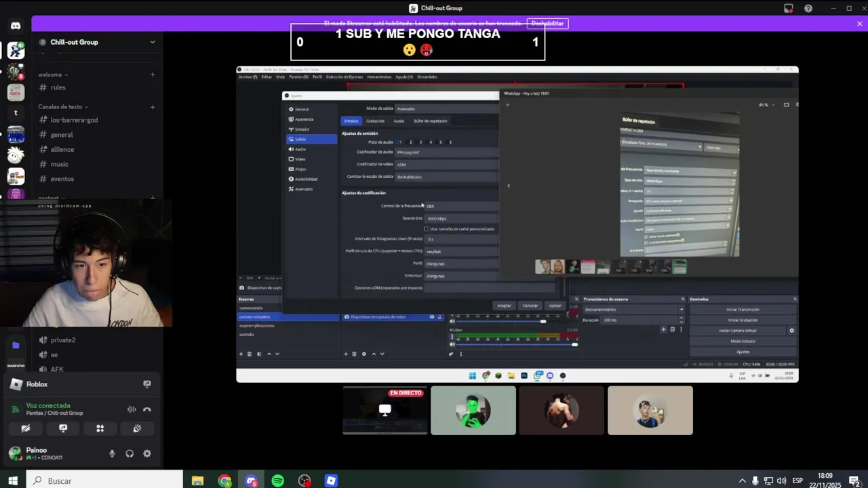Turn on camera in voice panel
The image size is (868, 488).
tap(26, 428)
